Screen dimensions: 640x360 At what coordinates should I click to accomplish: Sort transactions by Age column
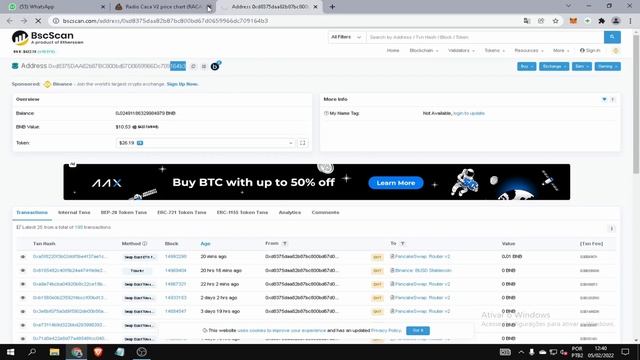pos(205,244)
